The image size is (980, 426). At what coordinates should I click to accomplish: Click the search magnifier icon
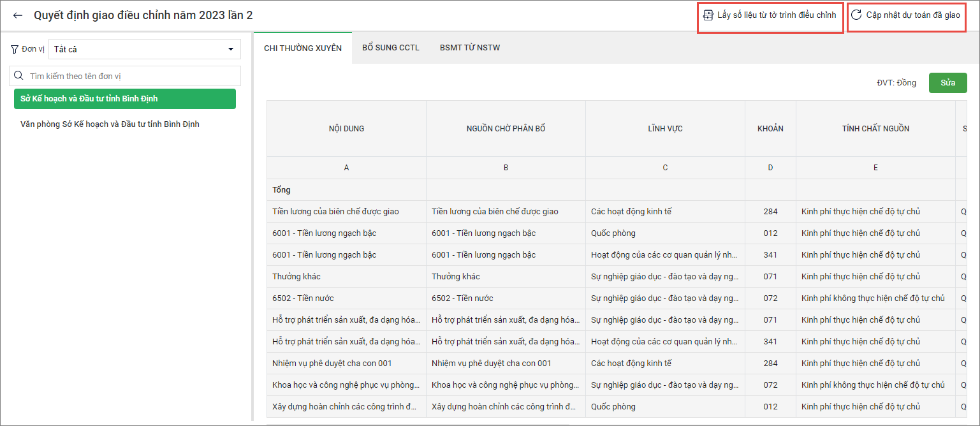[19, 76]
